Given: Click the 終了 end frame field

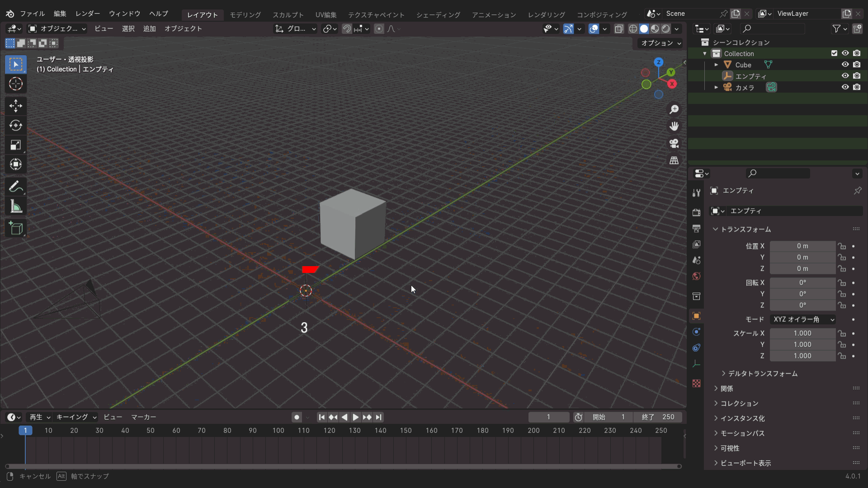Looking at the screenshot, I should [658, 417].
